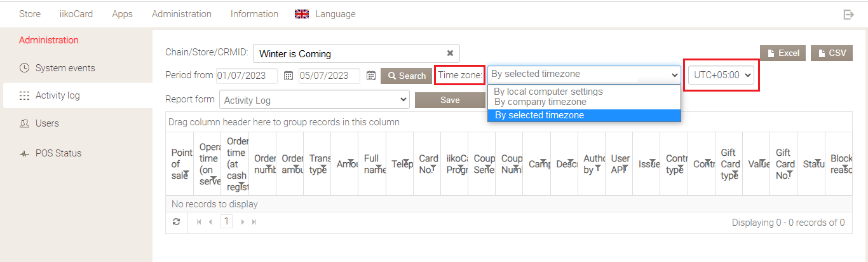Open the iikoCard menu
The width and height of the screenshot is (868, 262).
pyautogui.click(x=76, y=14)
